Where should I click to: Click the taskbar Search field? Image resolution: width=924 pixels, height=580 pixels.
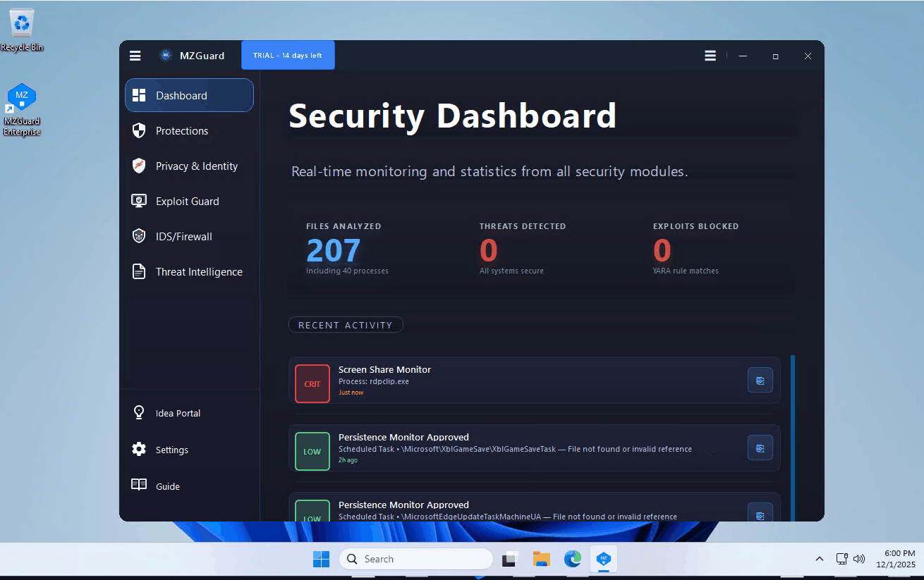pyautogui.click(x=415, y=558)
